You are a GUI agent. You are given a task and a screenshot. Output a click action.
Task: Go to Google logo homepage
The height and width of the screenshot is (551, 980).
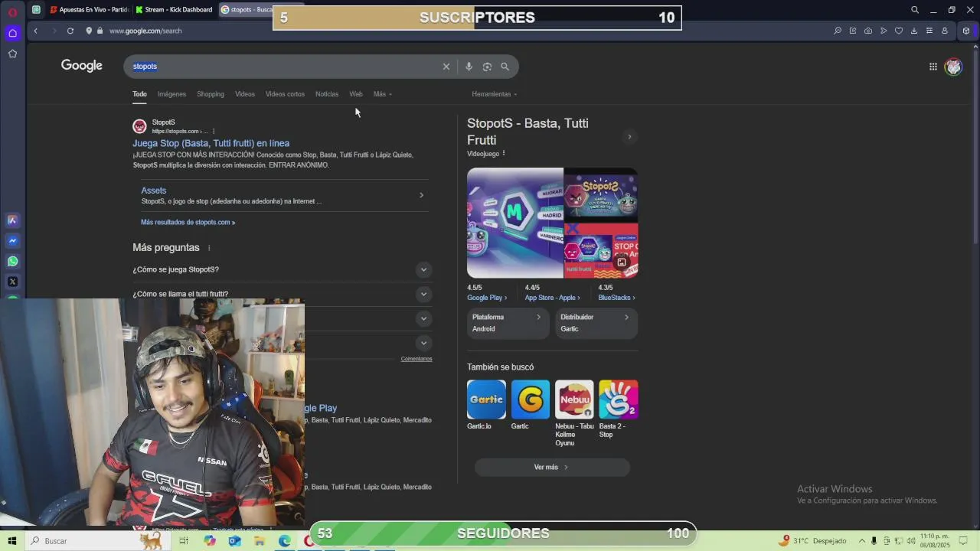[x=82, y=66]
